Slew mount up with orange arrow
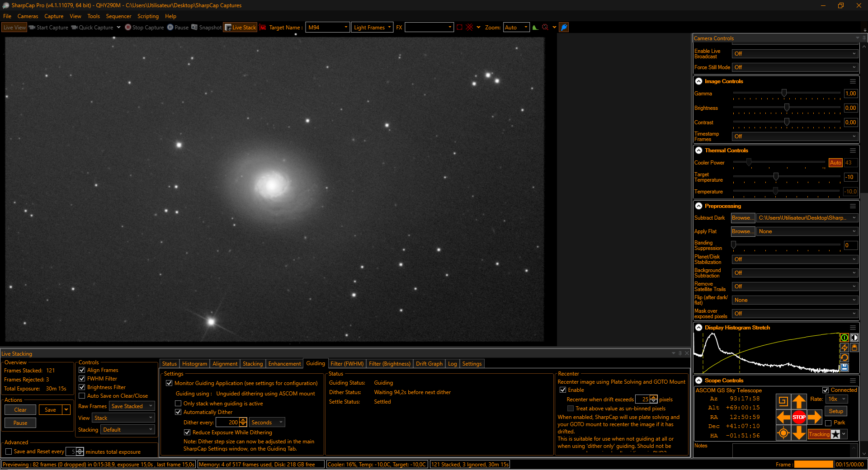The image size is (868, 470). 799,401
